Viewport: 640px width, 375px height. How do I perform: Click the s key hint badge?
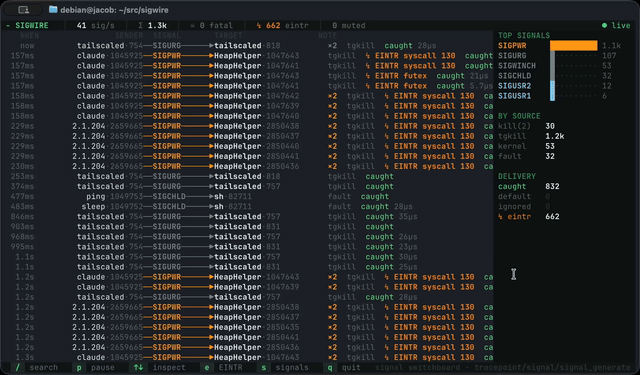tap(264, 367)
